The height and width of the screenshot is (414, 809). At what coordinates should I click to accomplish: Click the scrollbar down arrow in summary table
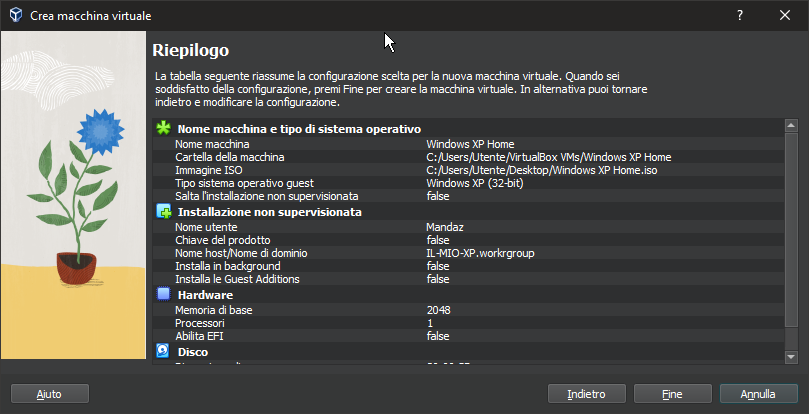tap(791, 357)
